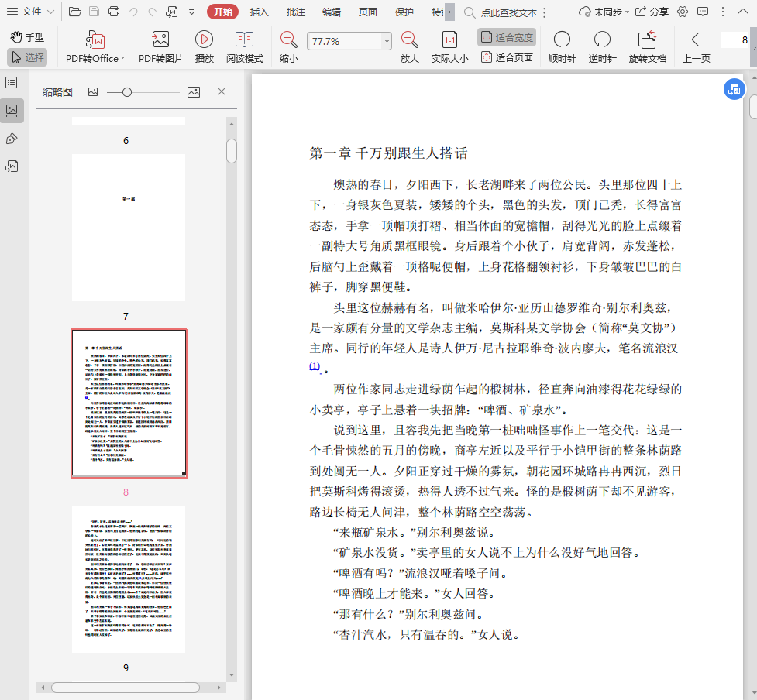Click the save icon
Image resolution: width=757 pixels, height=700 pixels.
95,12
